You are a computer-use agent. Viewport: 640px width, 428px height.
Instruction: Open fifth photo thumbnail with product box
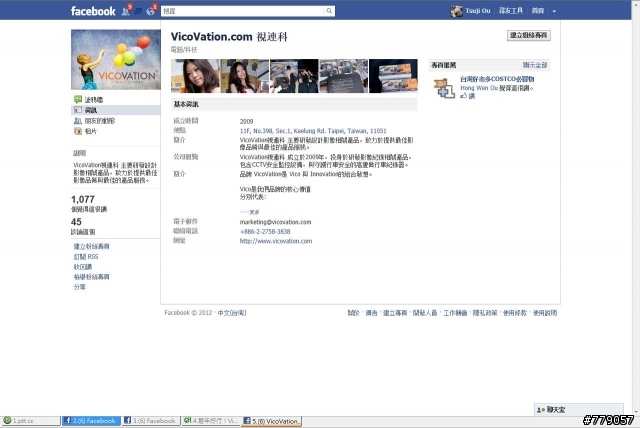(x=393, y=76)
